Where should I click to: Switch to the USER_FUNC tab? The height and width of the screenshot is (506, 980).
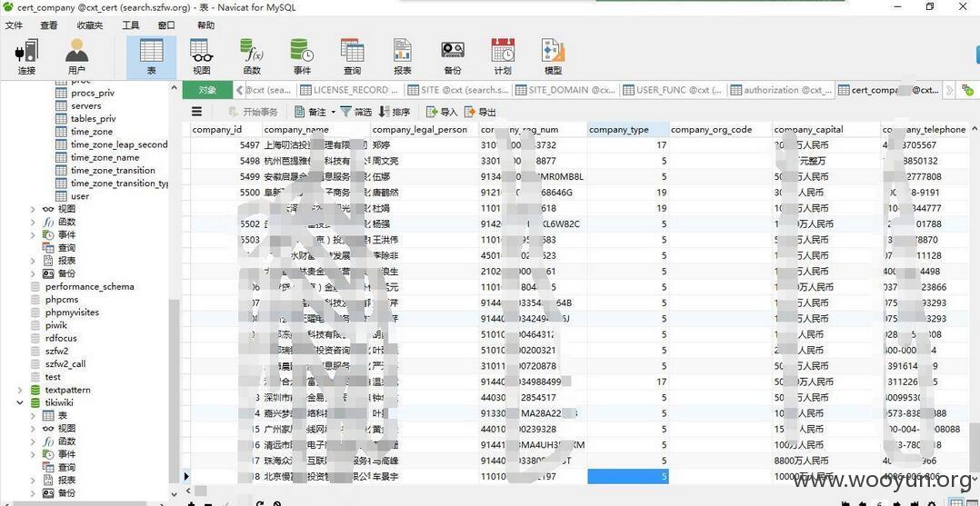[674, 90]
